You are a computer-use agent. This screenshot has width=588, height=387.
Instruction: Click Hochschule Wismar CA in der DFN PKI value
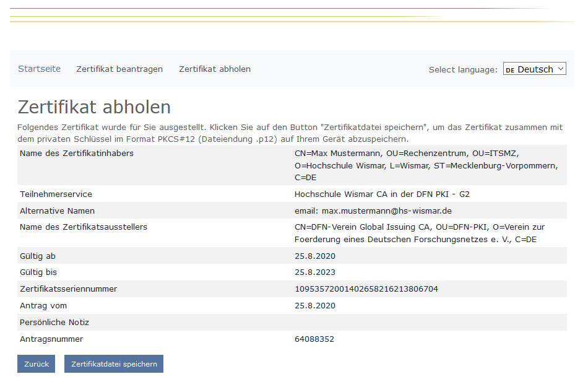pyautogui.click(x=382, y=194)
